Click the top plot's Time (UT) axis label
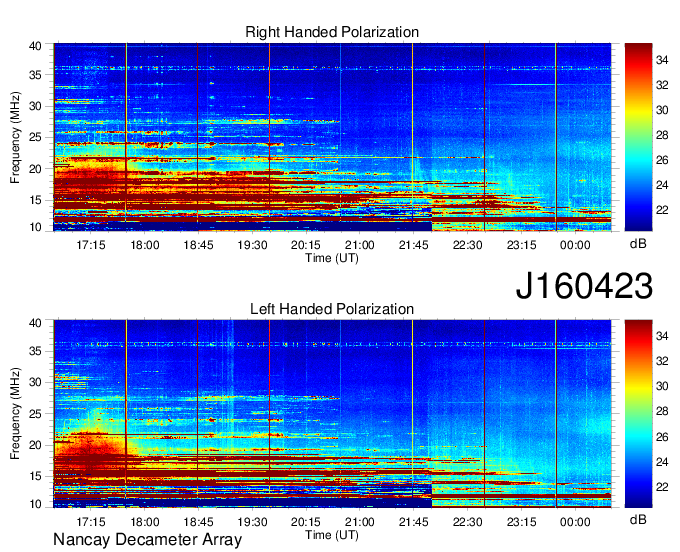 click(332, 258)
